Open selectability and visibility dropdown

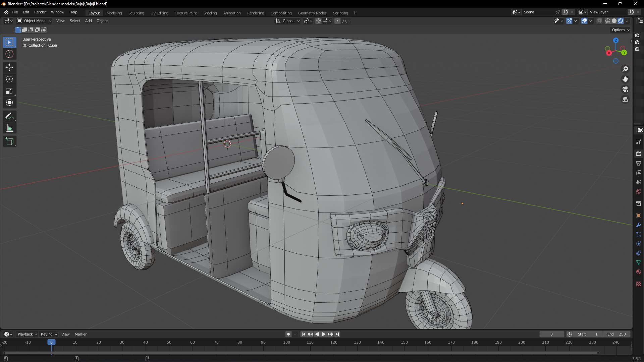tap(558, 21)
